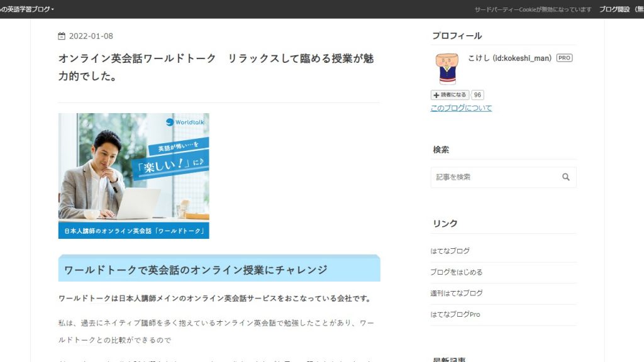
Task: Open the blog title dropdown in top bar
Action: point(26,9)
